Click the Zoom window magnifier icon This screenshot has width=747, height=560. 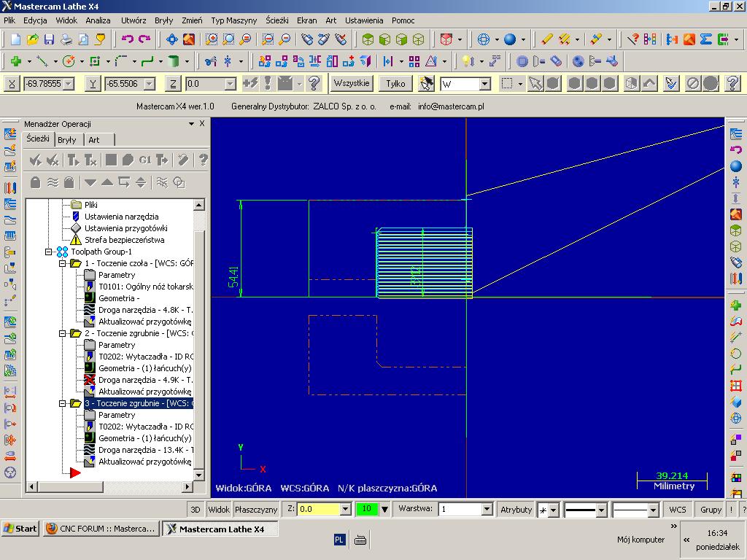pos(212,39)
